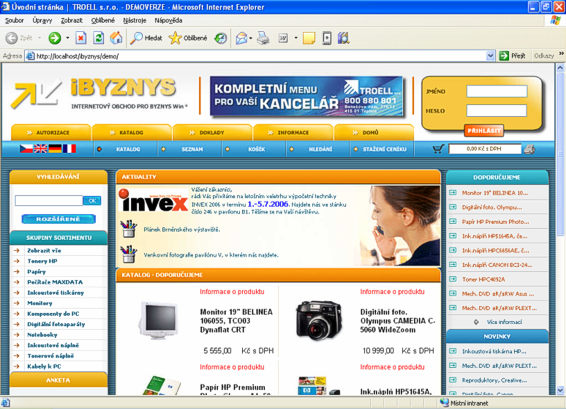
Task: Click the Více informací link
Action: pyautogui.click(x=504, y=322)
